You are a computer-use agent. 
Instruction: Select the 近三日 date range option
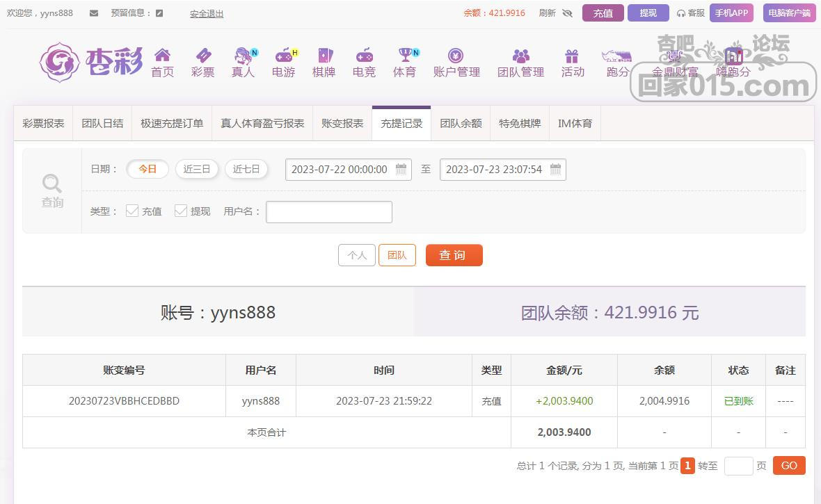click(197, 169)
